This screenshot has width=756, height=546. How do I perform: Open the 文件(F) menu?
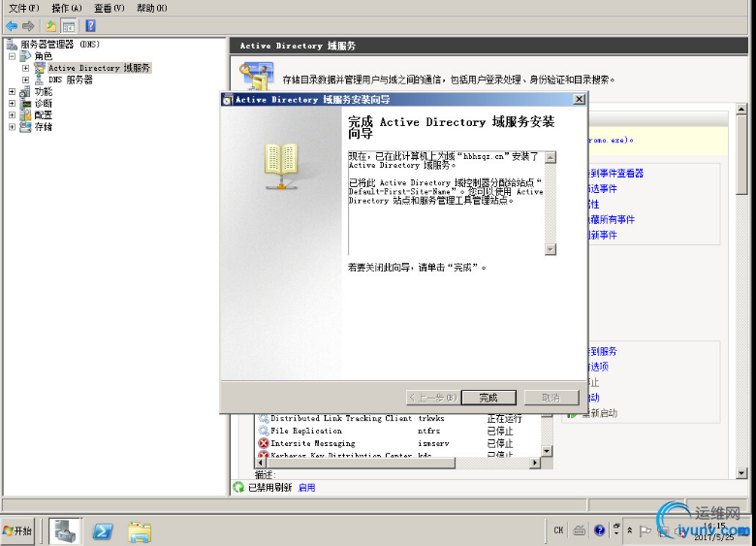(x=24, y=8)
